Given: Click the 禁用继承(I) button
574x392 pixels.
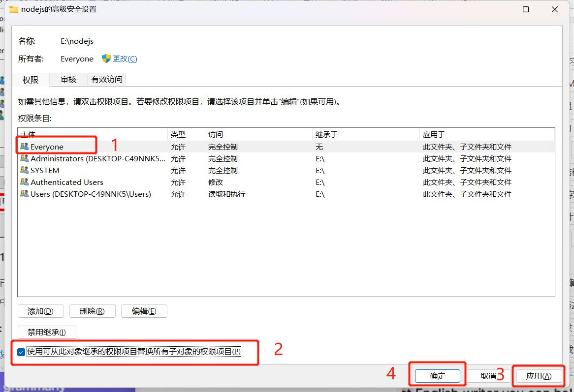Looking at the screenshot, I should [47, 332].
